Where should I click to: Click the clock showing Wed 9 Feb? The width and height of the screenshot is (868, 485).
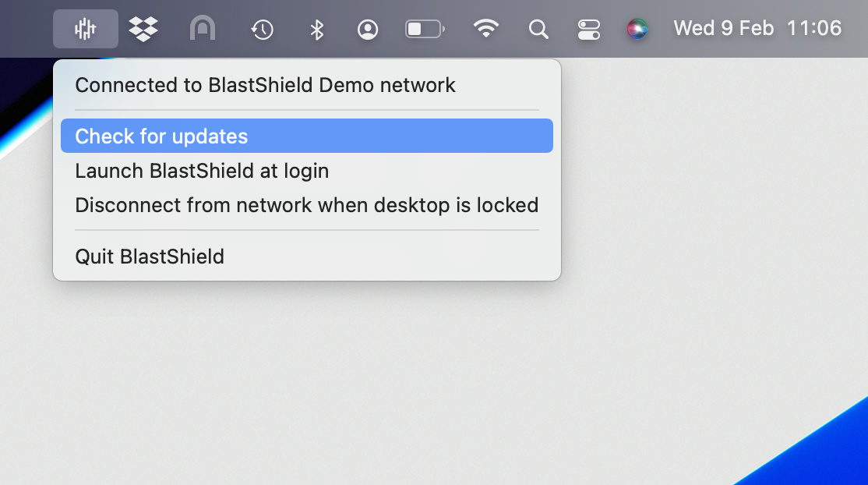pyautogui.click(x=724, y=28)
